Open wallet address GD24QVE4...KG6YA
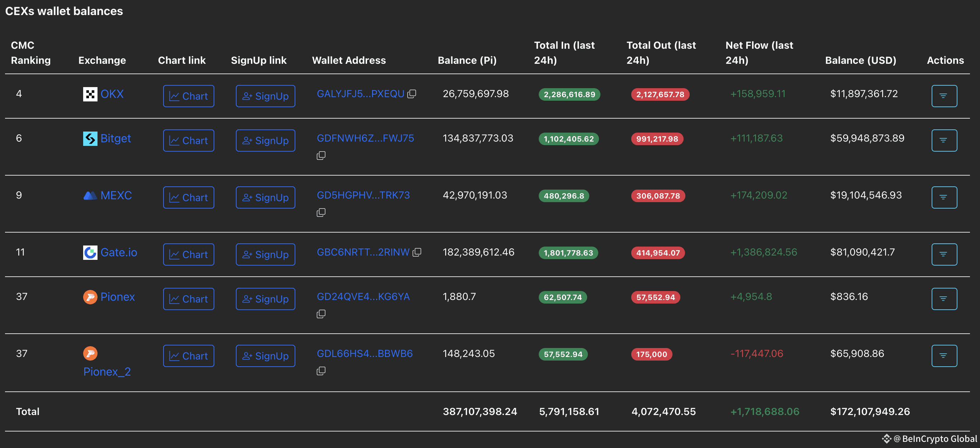The image size is (980, 448). pyautogui.click(x=363, y=297)
